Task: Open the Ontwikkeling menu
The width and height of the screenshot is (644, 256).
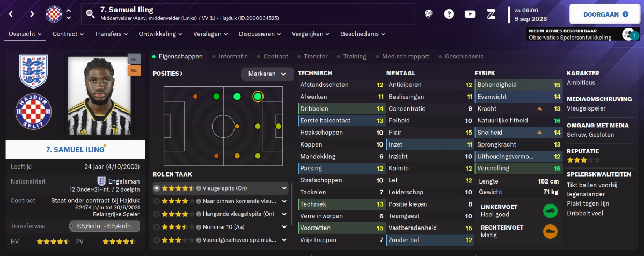Action: [x=161, y=34]
